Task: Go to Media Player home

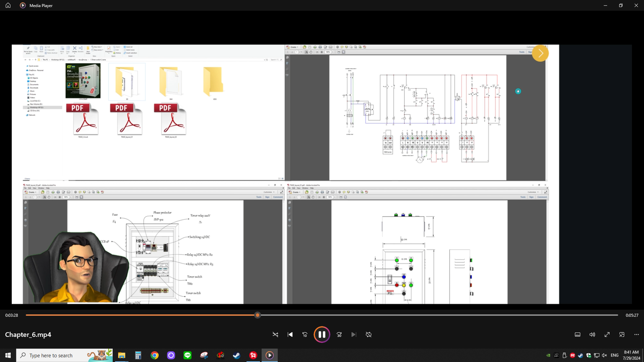Action: click(8, 5)
